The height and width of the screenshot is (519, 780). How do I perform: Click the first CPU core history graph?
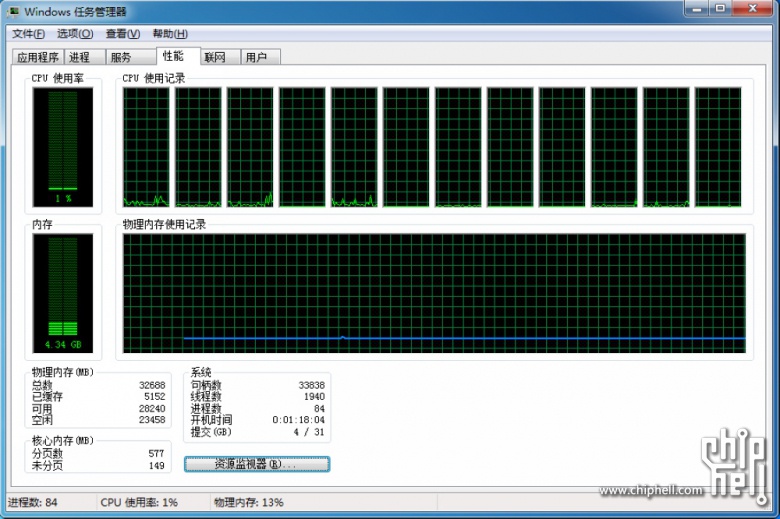(146, 147)
